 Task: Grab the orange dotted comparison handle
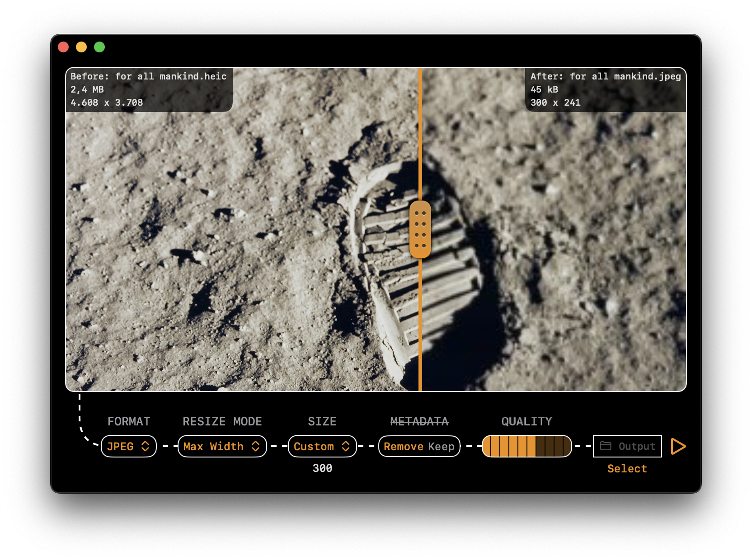(x=420, y=229)
